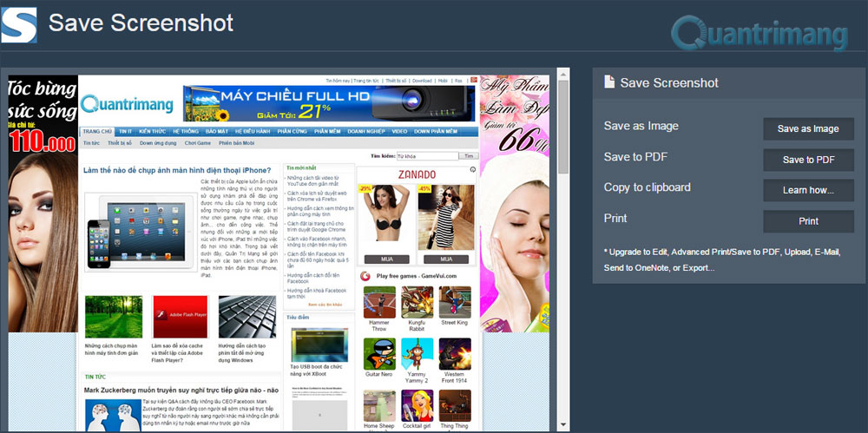Screen dimensions: 868x433
Task: Open the HỆ ĐIỀU HÀNH tab
Action: (253, 132)
